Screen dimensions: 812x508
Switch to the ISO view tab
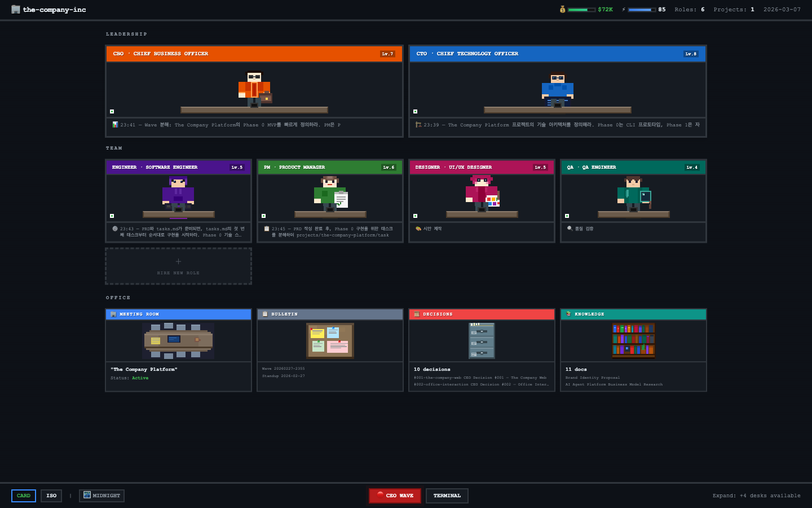(51, 496)
